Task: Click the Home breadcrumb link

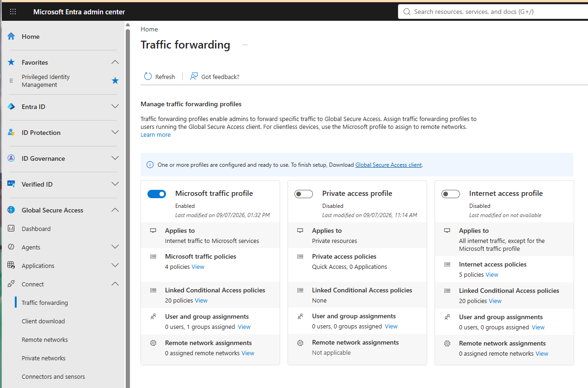Action: pos(149,29)
